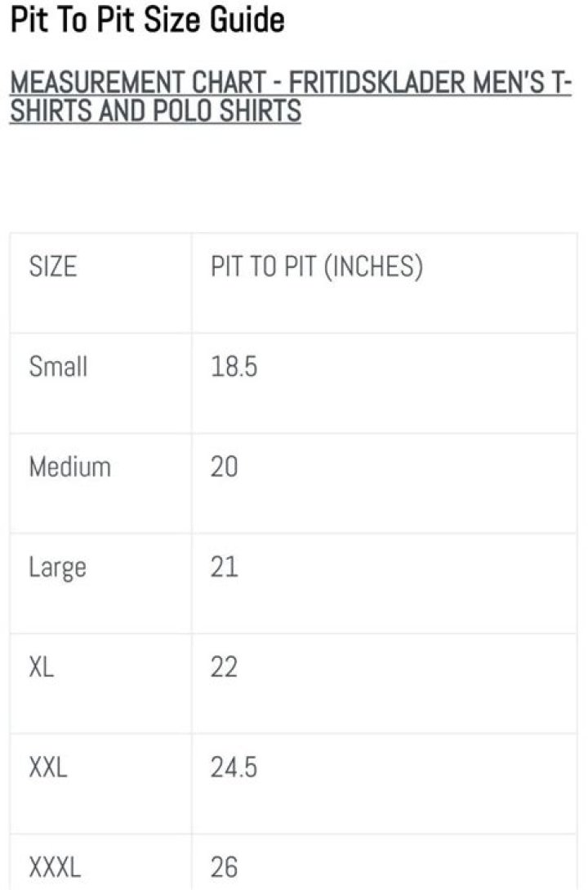Click the XXL size cell

pyautogui.click(x=48, y=768)
